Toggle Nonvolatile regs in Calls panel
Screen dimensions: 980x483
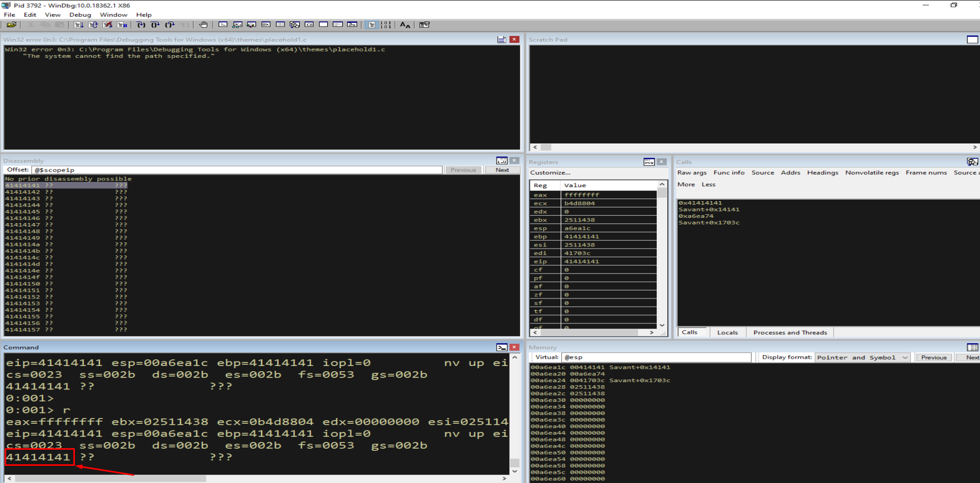pyautogui.click(x=872, y=173)
